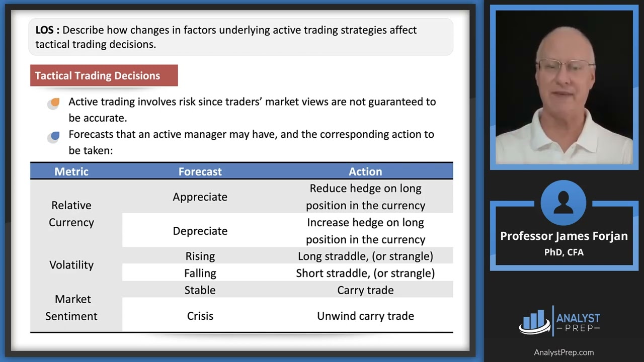Viewport: 644px width, 362px height.
Task: Click the Professor James Forjan name label
Action: pyautogui.click(x=563, y=236)
